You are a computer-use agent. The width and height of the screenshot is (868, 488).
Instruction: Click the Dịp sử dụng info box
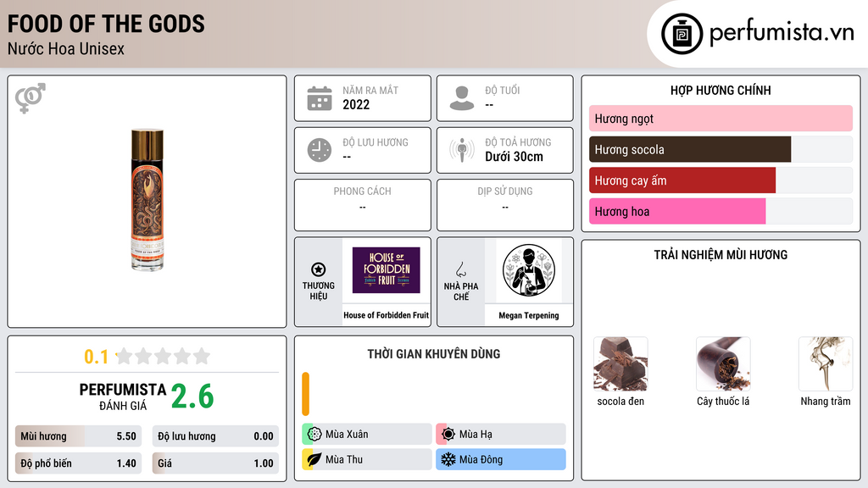point(505,205)
